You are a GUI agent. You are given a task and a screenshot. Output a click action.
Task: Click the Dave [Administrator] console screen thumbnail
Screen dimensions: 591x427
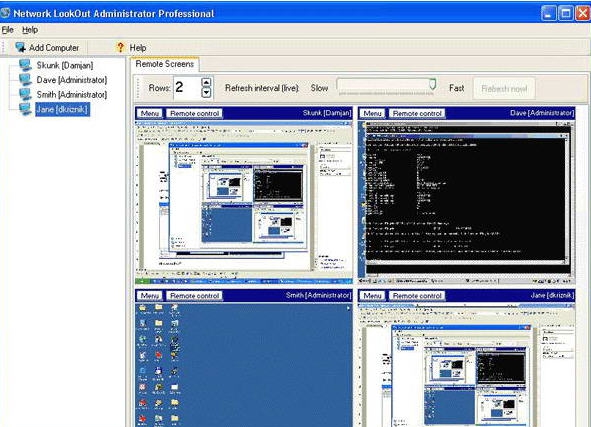467,202
